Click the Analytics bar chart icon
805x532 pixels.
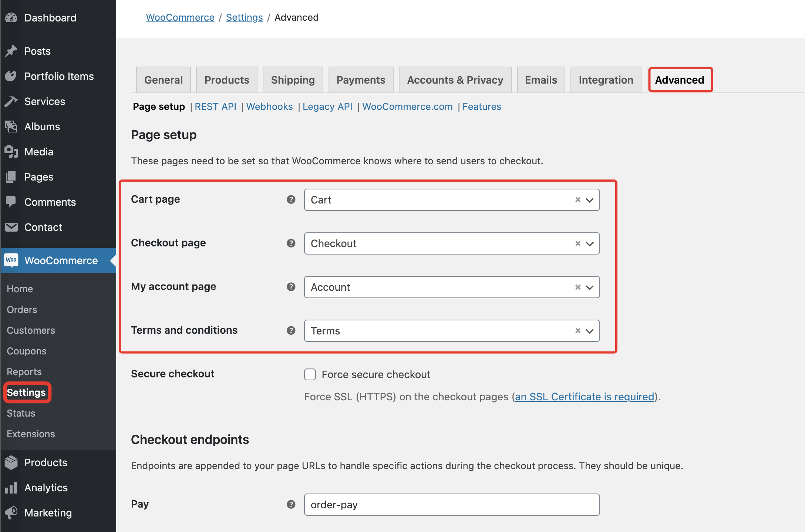click(x=11, y=488)
